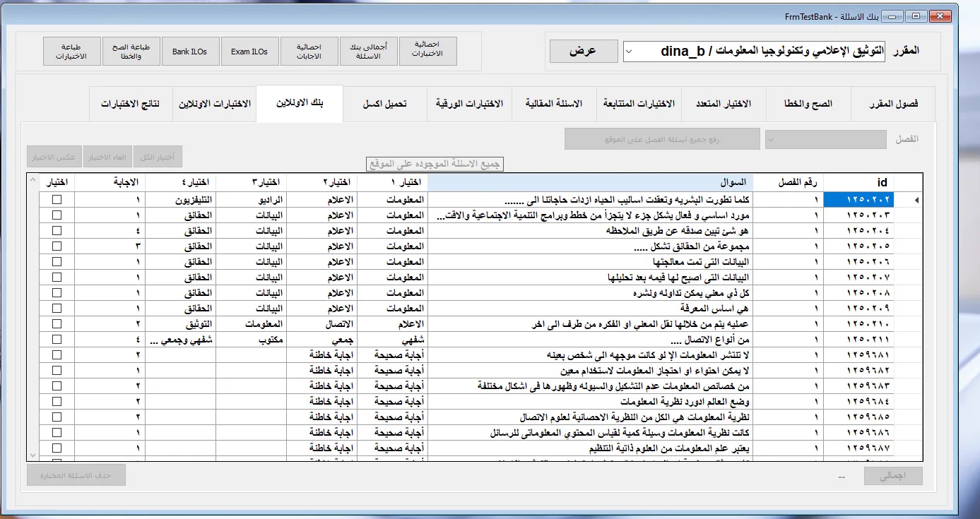The width and height of the screenshot is (980, 519).
Task: Check the row وضع العالم ادورد نظرية المعلومات
Action: (57, 402)
